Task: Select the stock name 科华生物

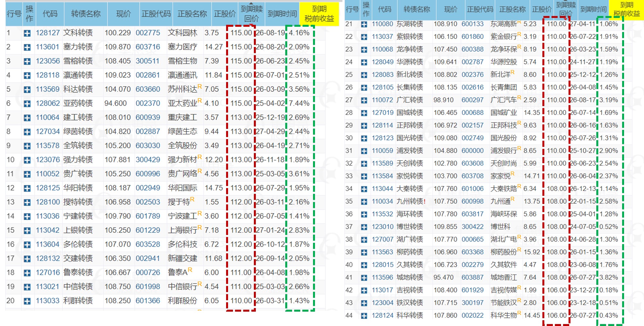Action: click(x=504, y=316)
